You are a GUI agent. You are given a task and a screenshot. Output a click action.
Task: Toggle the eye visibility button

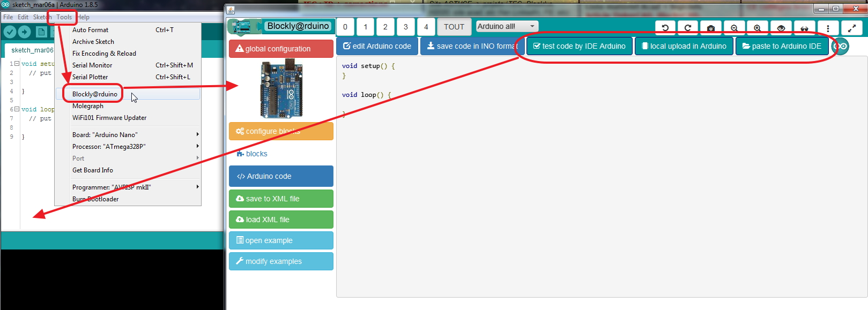tap(781, 28)
